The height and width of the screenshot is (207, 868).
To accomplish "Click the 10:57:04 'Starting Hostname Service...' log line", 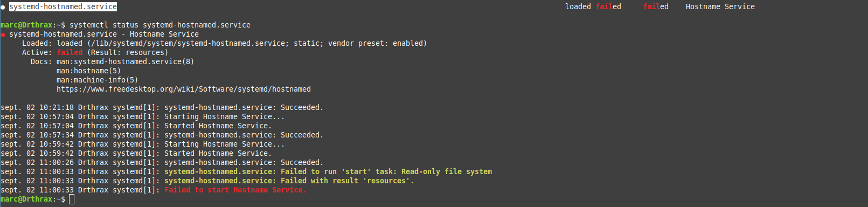I will [x=143, y=117].
